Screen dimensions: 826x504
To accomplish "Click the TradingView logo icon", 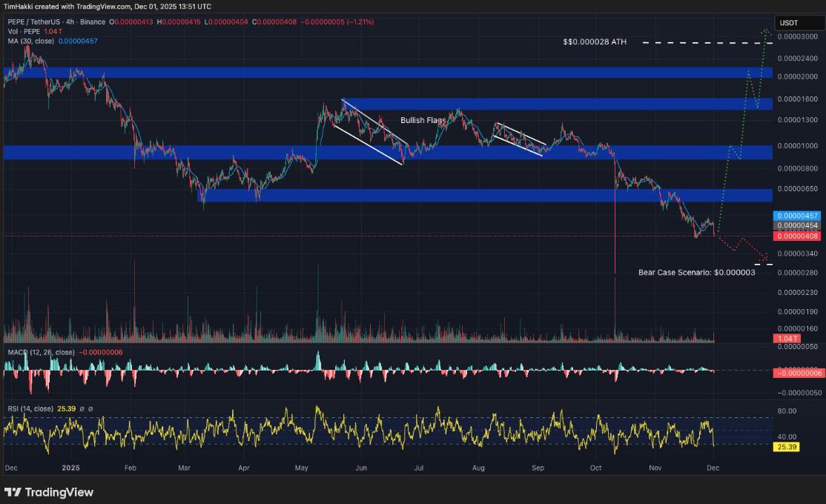I will point(13,492).
